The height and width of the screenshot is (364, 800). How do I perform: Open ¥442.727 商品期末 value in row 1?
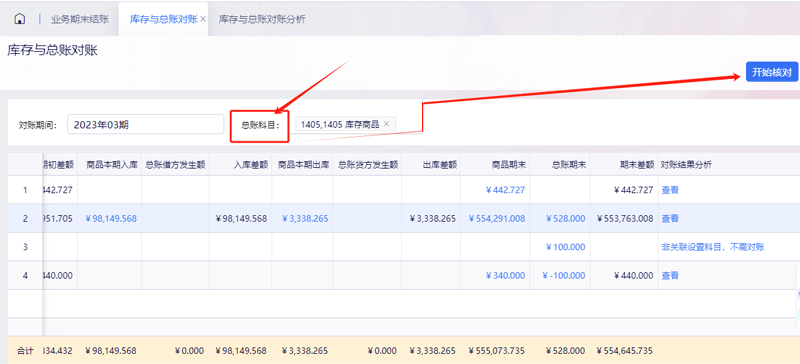coord(505,190)
